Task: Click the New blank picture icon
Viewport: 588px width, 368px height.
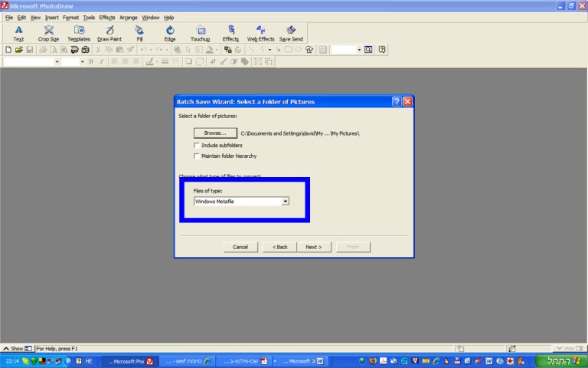Action: click(x=8, y=50)
